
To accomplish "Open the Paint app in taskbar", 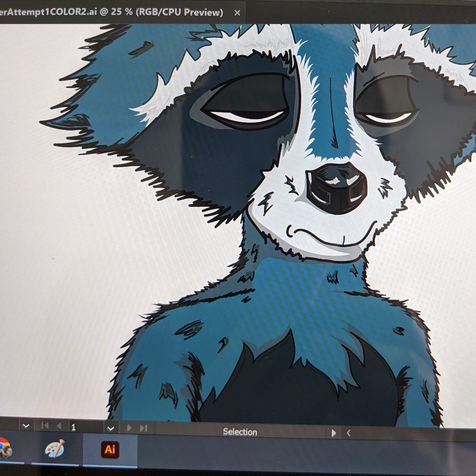I will point(55,449).
